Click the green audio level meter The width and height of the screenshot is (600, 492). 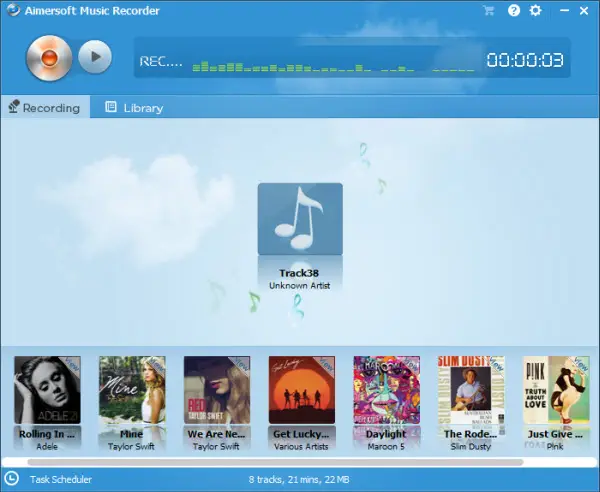(333, 67)
